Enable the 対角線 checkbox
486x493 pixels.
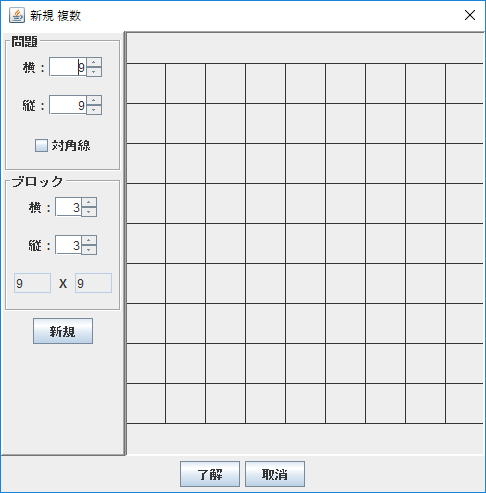pyautogui.click(x=41, y=145)
